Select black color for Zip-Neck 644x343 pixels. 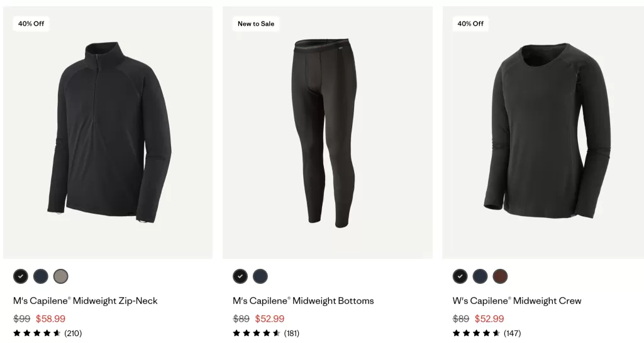pos(21,276)
